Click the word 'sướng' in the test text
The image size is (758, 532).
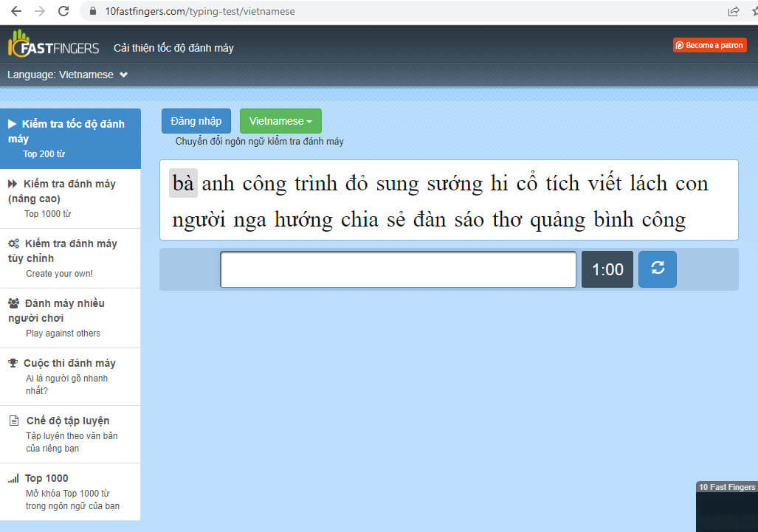point(455,185)
